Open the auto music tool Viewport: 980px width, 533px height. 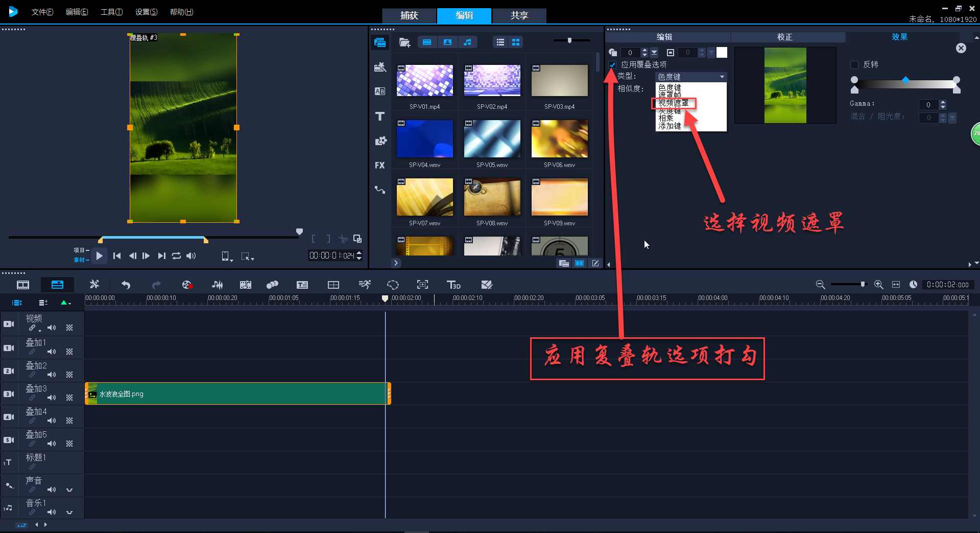246,285
